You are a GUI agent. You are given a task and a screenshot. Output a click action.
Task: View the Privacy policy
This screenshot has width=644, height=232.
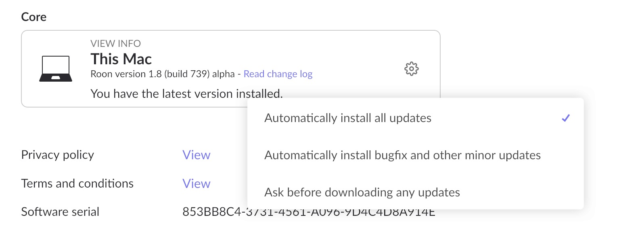[x=196, y=155]
